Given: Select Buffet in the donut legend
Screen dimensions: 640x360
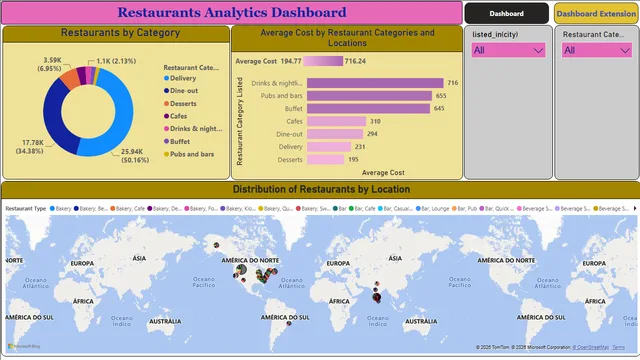Looking at the screenshot, I should [x=177, y=141].
